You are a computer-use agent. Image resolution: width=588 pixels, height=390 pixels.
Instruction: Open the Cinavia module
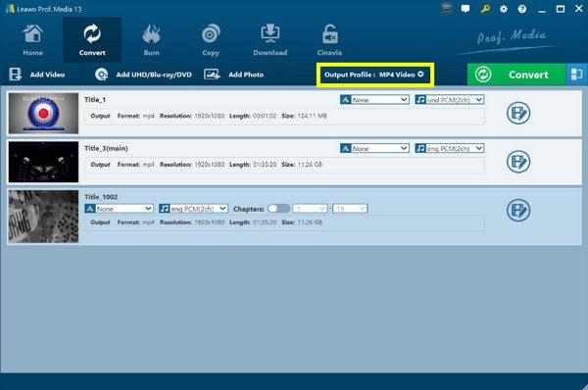click(x=329, y=40)
